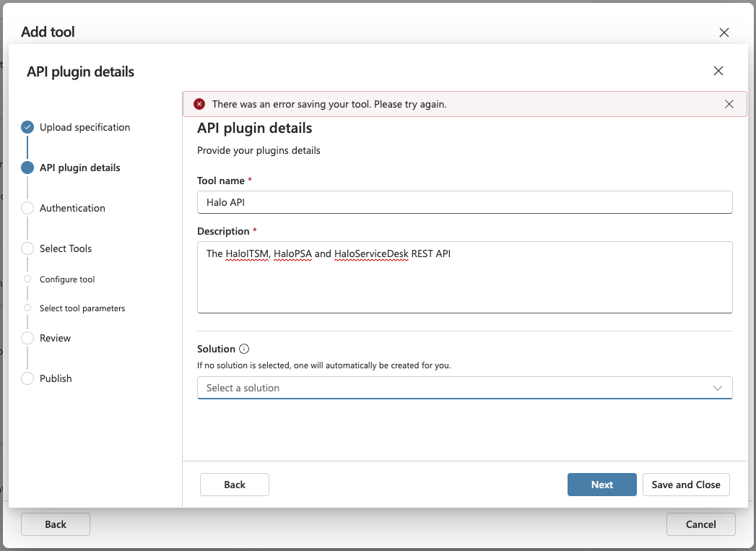Jump to the Publish step

coord(56,379)
